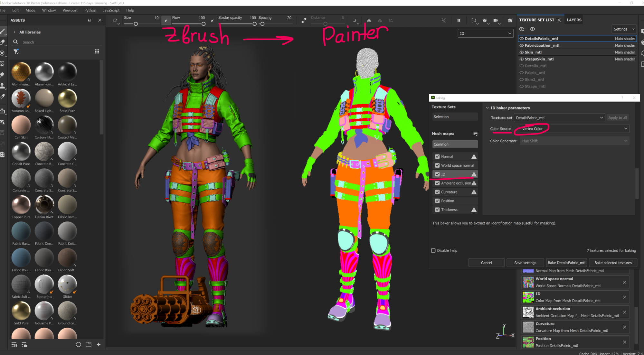Click Save settings in the Baking dialog
This screenshot has width=644, height=355.
(525, 263)
